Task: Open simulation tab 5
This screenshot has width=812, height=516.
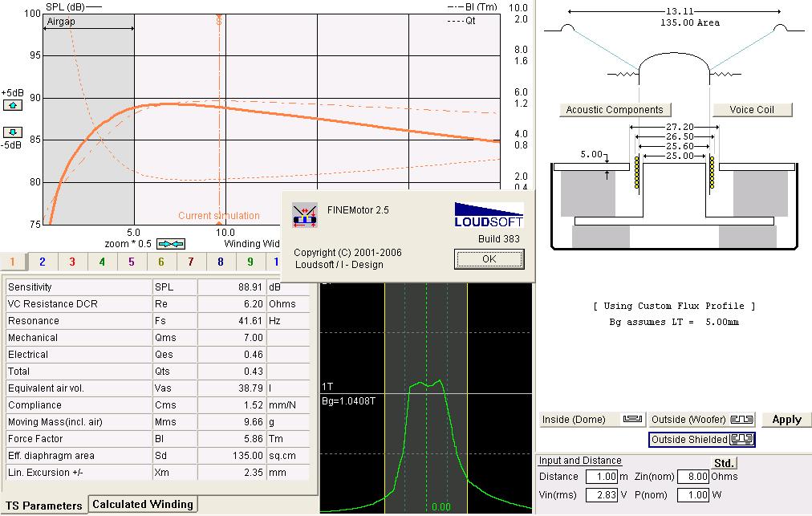Action: (132, 262)
